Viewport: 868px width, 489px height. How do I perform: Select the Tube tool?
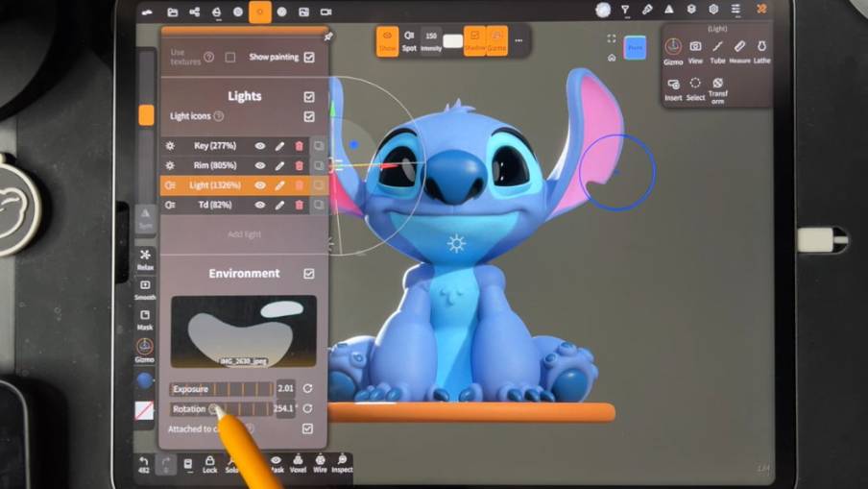(x=717, y=52)
